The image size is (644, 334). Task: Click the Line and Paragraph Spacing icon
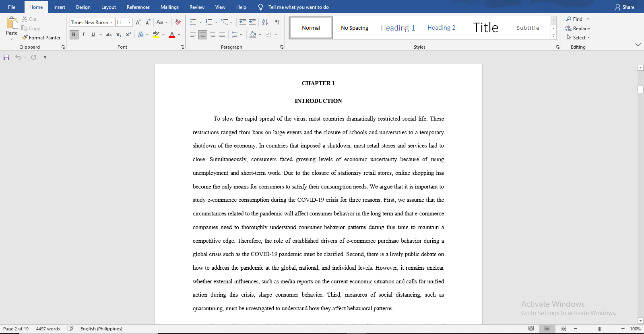pos(235,35)
